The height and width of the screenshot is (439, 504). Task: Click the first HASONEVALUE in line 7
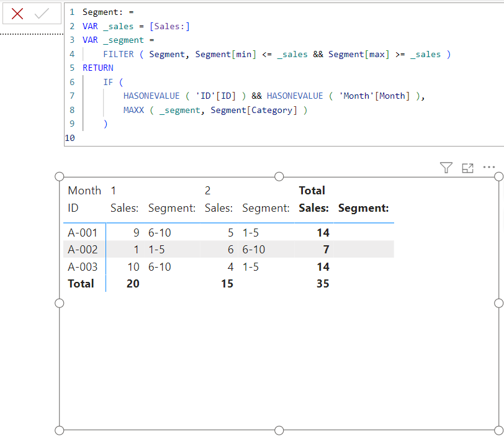[x=151, y=96]
